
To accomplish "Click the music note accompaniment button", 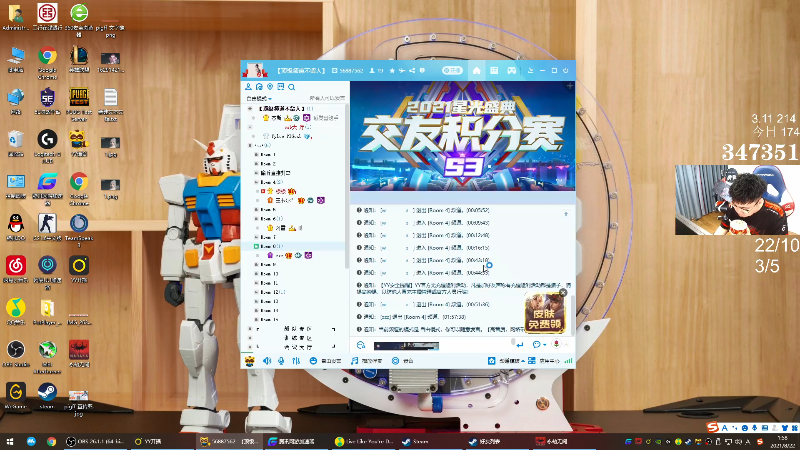I will tap(366, 361).
